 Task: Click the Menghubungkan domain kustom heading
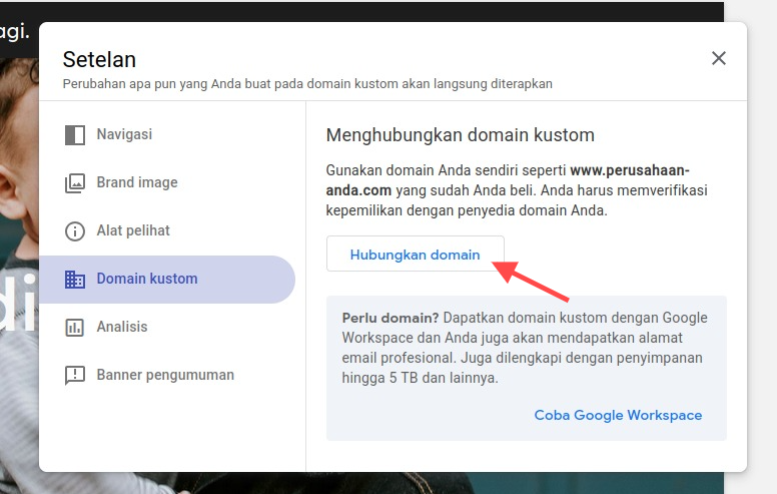coord(460,134)
